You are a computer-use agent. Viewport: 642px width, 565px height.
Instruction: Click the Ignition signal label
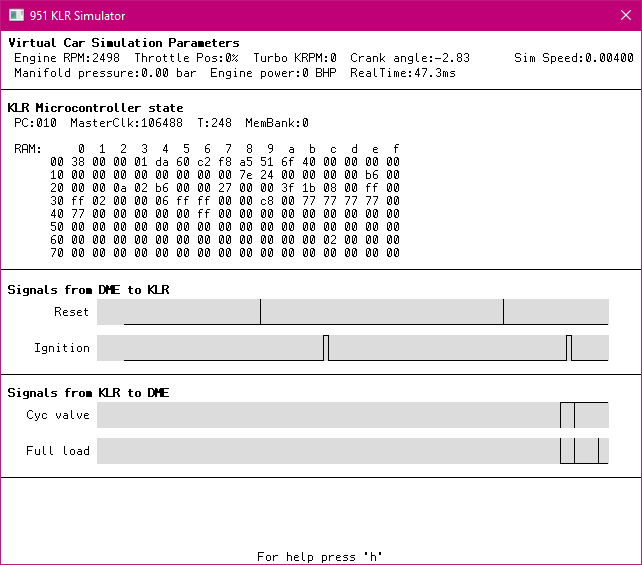coord(62,348)
